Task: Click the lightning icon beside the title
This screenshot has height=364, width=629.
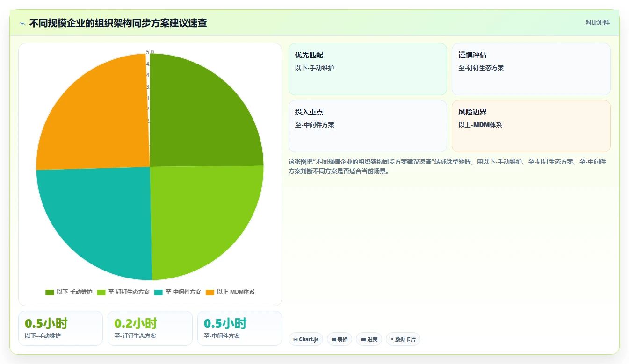Action: click(x=22, y=23)
